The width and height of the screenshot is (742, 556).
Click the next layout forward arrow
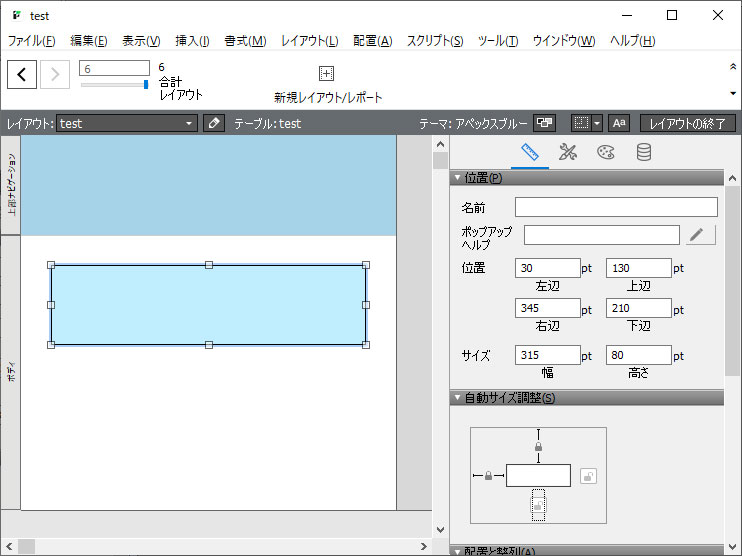click(x=55, y=74)
